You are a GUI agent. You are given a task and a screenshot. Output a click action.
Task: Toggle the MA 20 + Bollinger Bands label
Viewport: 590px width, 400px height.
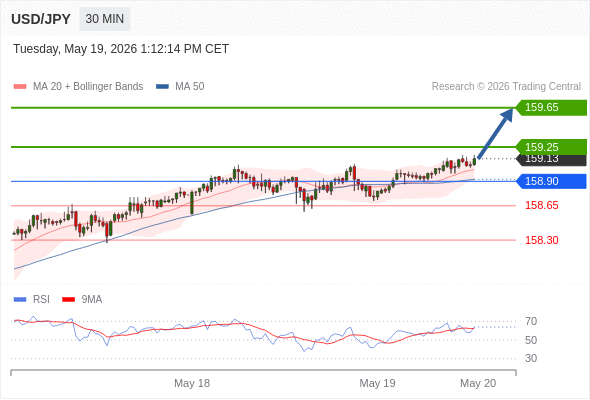(x=88, y=87)
